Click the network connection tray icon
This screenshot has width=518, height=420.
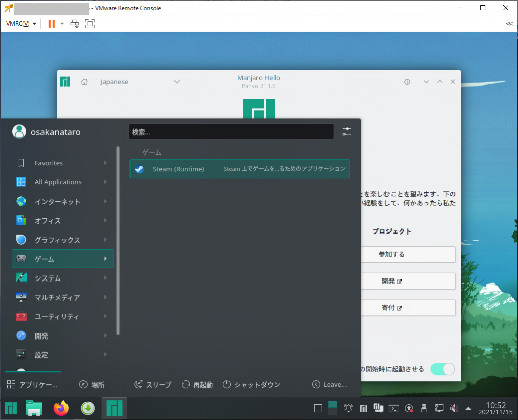coord(439,408)
